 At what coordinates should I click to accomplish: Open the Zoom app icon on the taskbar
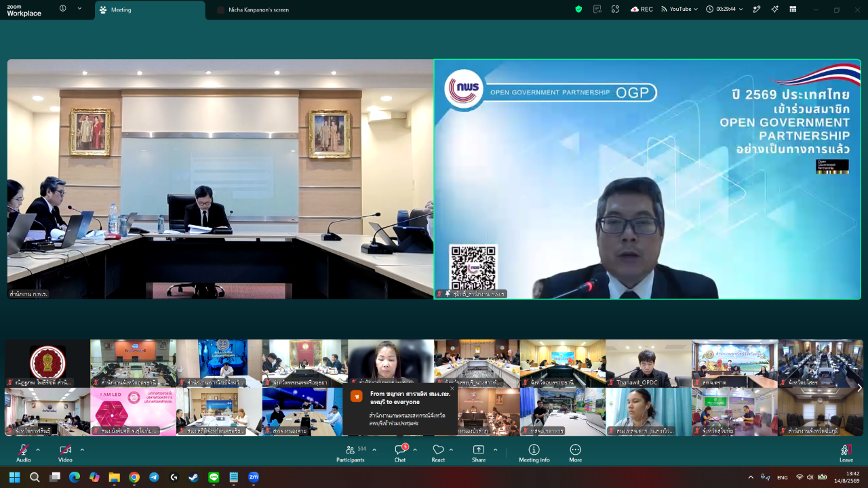(x=254, y=477)
